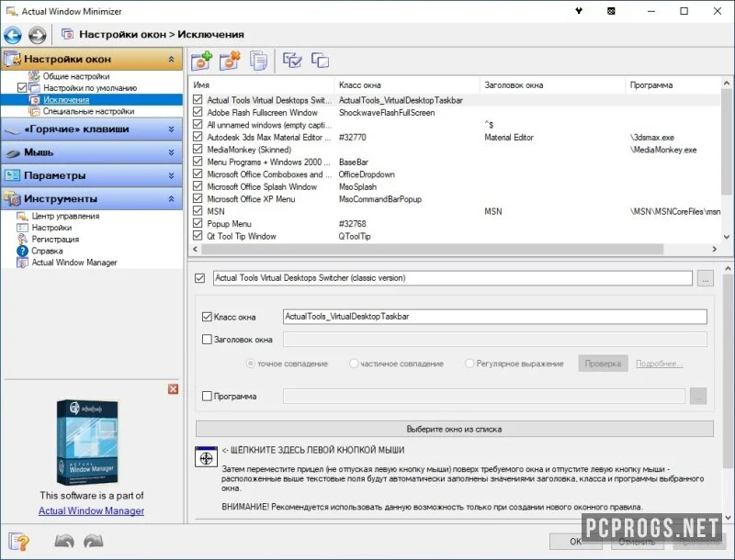Click the Actual Window Manager box image

tap(87, 442)
